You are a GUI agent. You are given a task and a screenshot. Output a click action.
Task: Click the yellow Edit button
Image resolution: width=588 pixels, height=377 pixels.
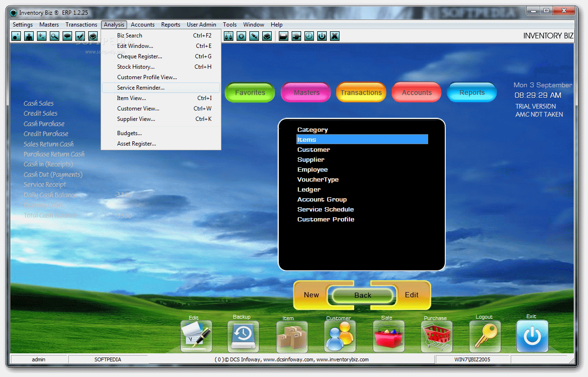412,295
